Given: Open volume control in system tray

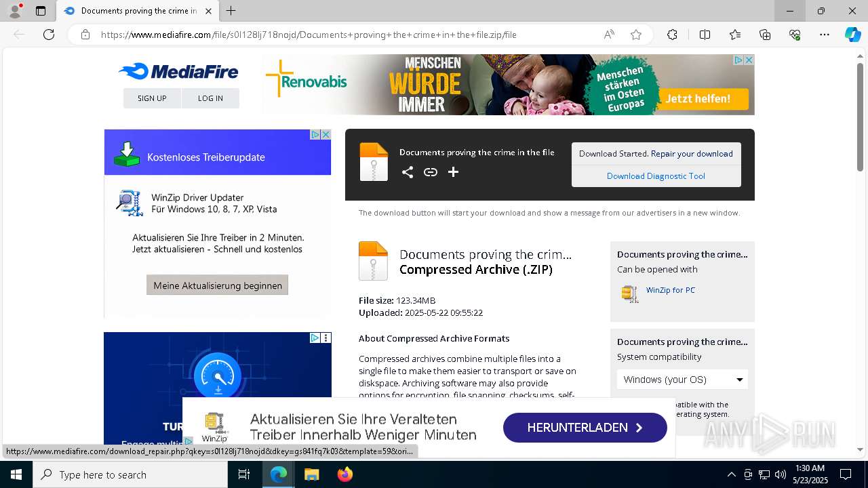Looking at the screenshot, I should pos(781,474).
